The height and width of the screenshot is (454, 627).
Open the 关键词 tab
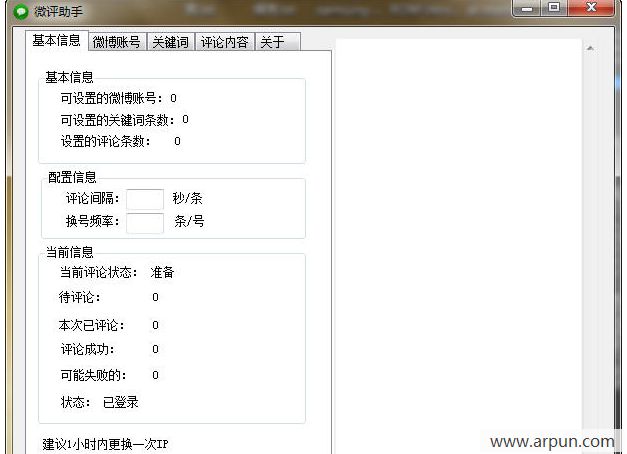coord(170,42)
